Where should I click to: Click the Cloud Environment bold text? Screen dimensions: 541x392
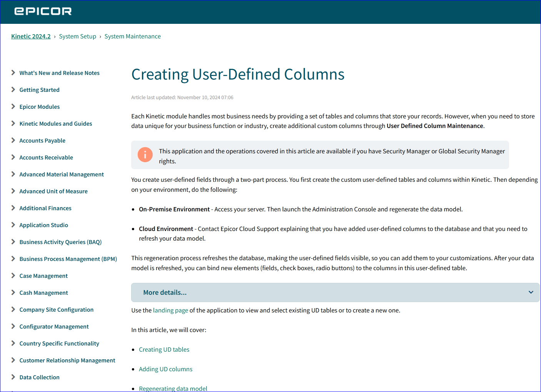pyautogui.click(x=166, y=229)
